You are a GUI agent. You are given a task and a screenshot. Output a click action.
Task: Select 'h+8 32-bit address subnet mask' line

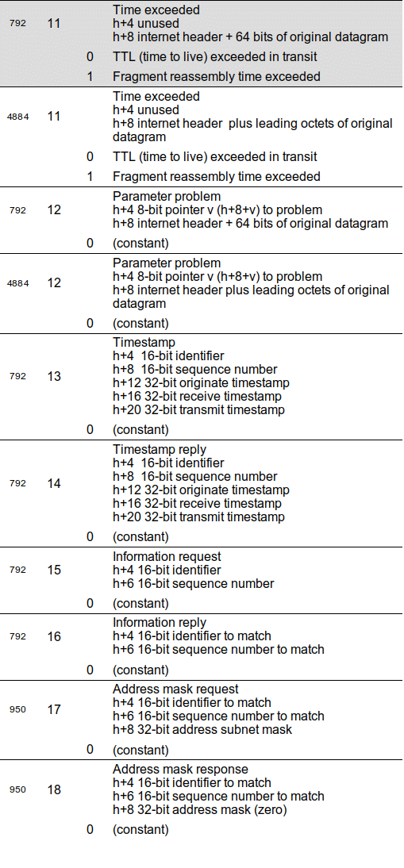point(202,730)
